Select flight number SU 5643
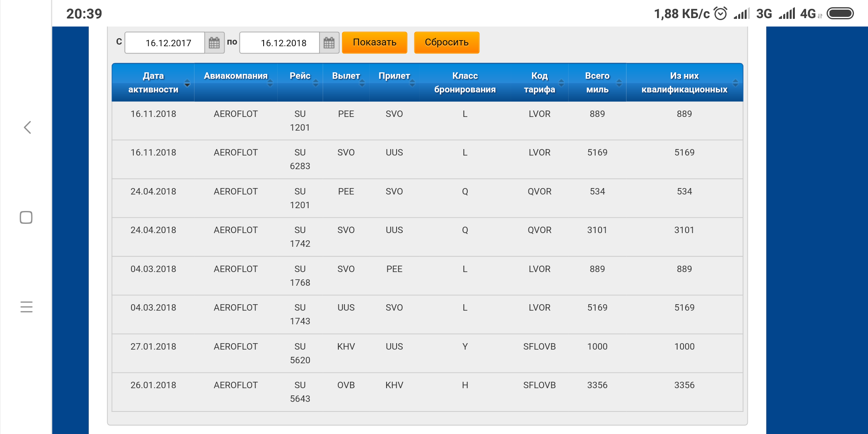This screenshot has width=868, height=434. pyautogui.click(x=300, y=392)
